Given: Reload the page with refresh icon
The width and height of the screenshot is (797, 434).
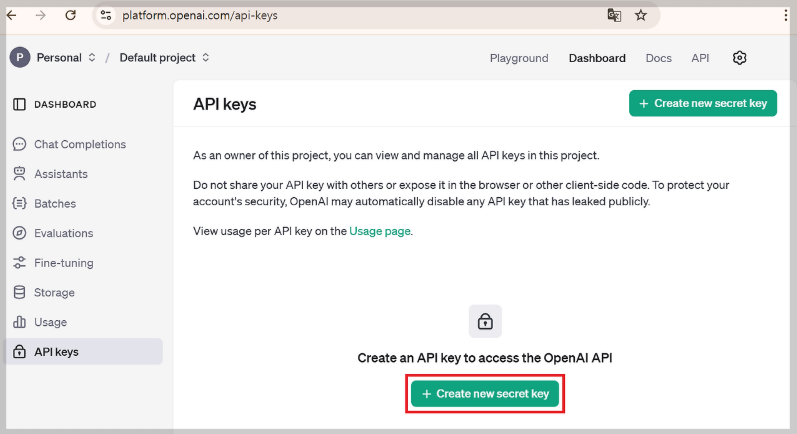Looking at the screenshot, I should tap(71, 15).
